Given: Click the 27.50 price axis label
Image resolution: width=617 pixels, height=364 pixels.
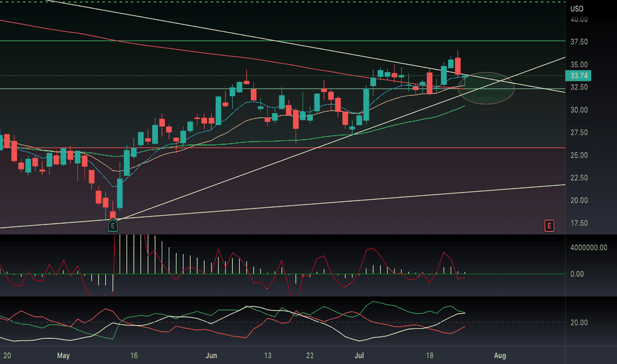Looking at the screenshot, I should (x=579, y=132).
